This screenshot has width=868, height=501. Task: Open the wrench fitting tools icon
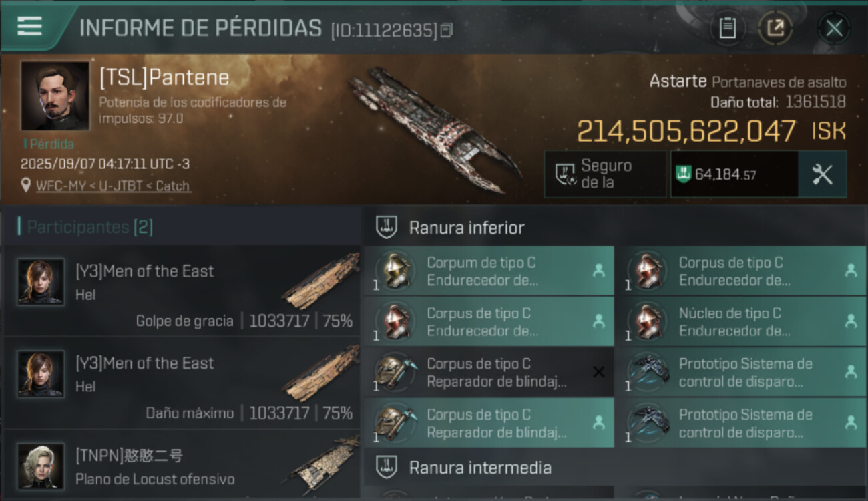coord(822,174)
